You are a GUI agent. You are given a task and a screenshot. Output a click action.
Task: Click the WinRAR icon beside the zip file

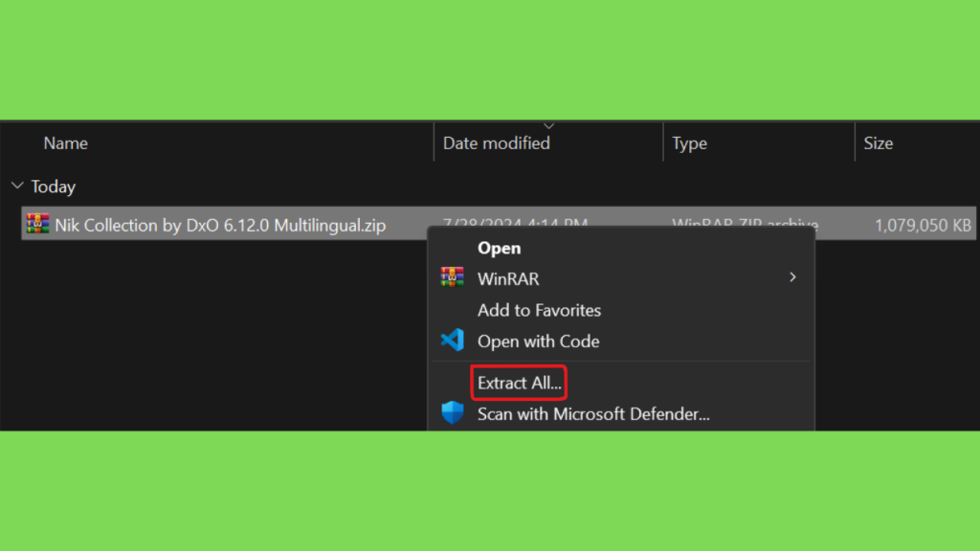tap(37, 224)
